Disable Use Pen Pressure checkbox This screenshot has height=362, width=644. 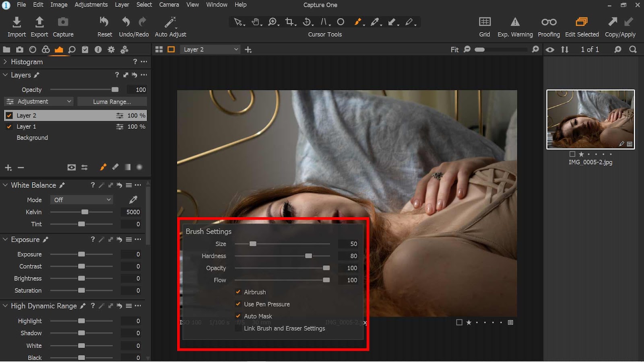tap(238, 304)
